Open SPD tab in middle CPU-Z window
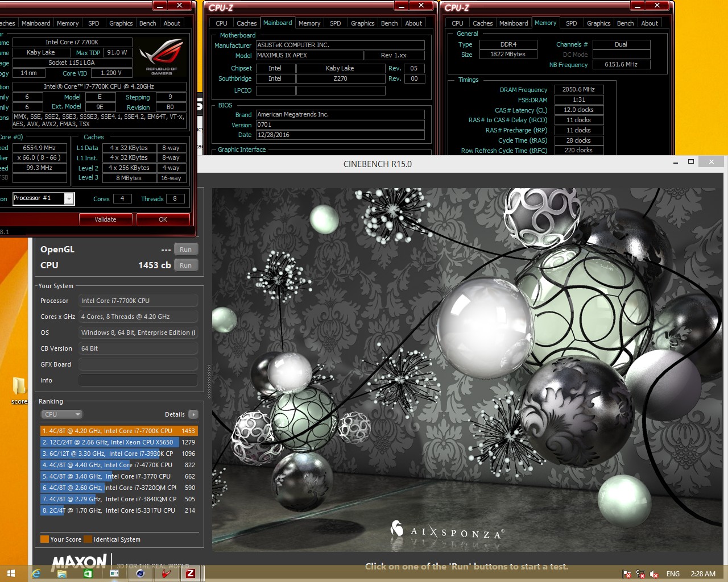This screenshot has height=582, width=728. (x=336, y=23)
